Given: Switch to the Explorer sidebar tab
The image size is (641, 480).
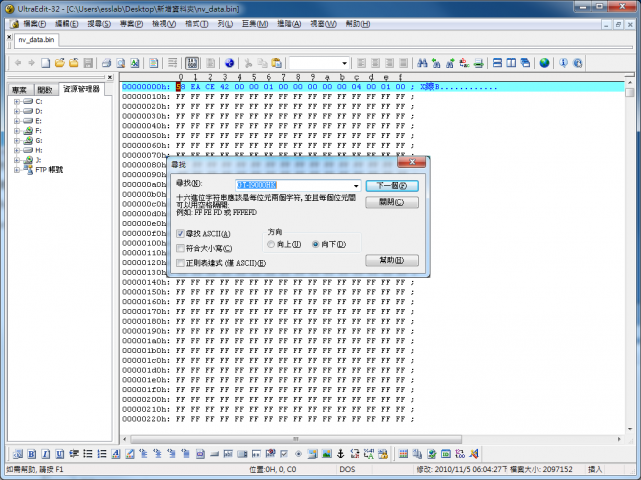Looking at the screenshot, I should pyautogui.click(x=81, y=89).
